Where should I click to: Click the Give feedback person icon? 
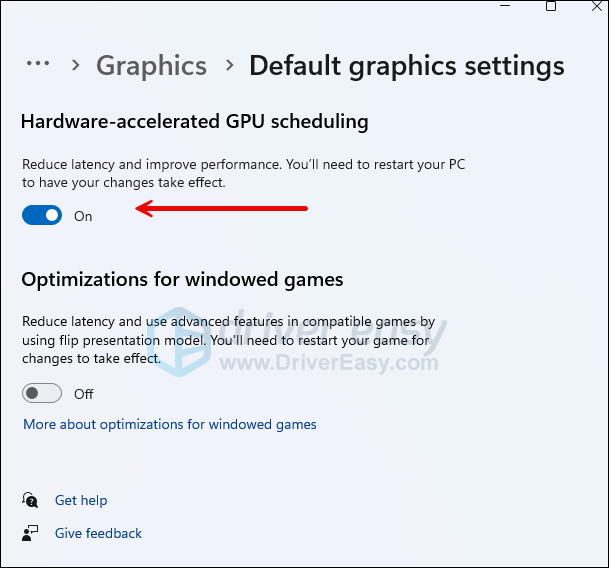31,533
